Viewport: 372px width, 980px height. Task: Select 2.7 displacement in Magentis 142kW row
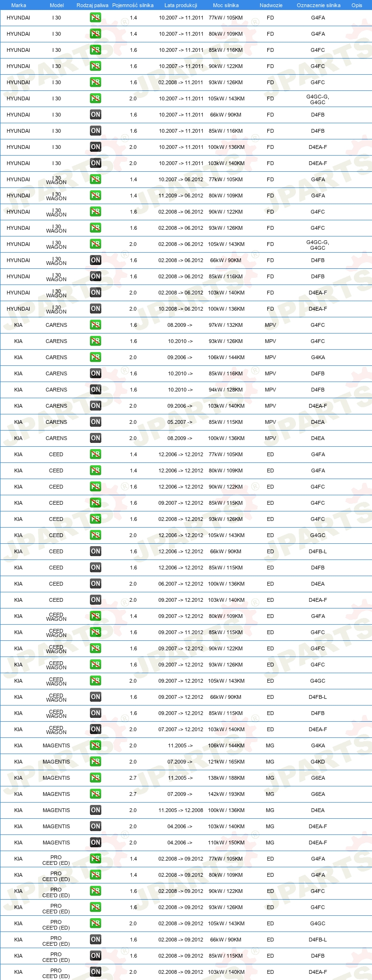pyautogui.click(x=133, y=794)
